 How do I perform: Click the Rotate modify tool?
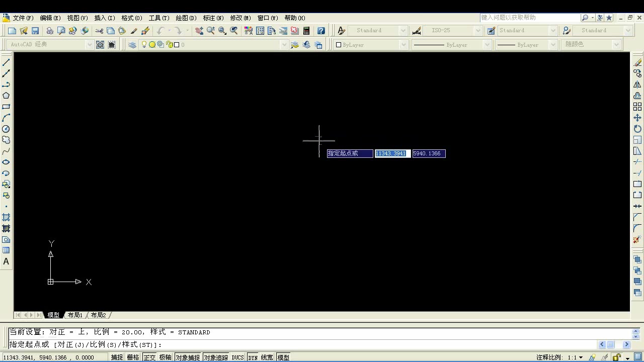tap(637, 129)
